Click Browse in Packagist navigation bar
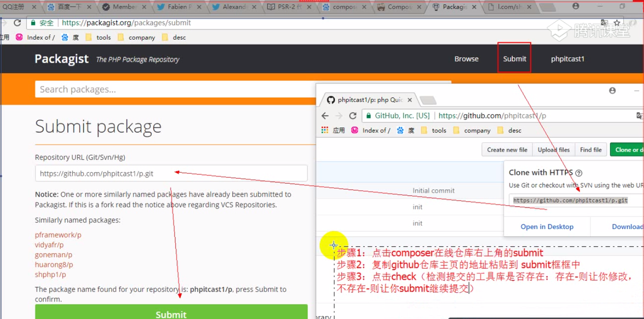 (x=466, y=59)
